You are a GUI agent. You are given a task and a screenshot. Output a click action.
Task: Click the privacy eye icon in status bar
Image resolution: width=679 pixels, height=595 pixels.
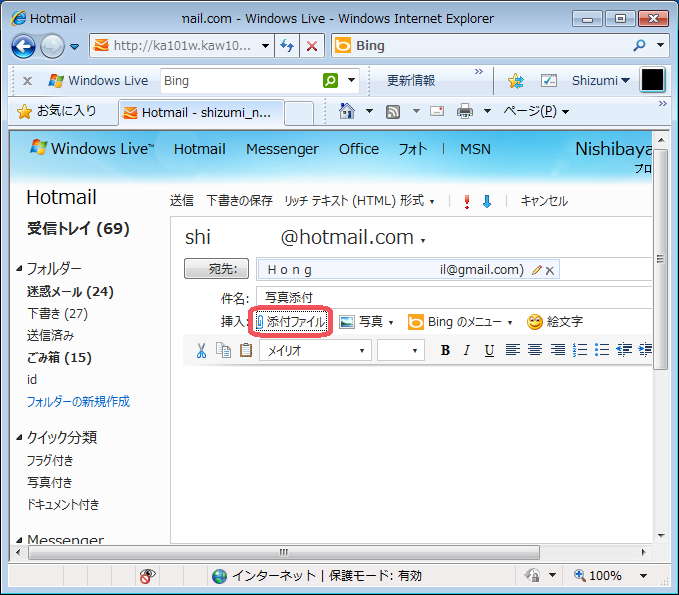(x=147, y=576)
